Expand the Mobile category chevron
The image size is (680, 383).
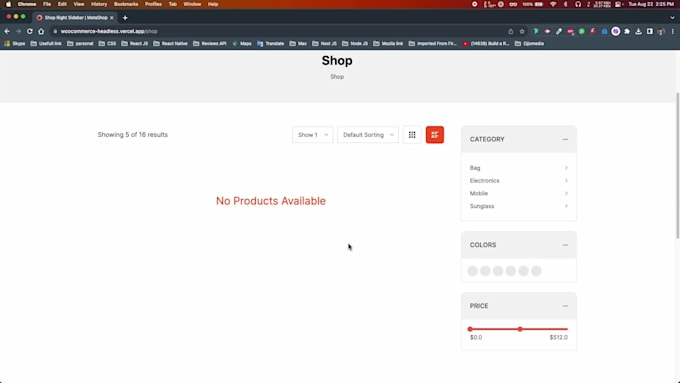(566, 193)
